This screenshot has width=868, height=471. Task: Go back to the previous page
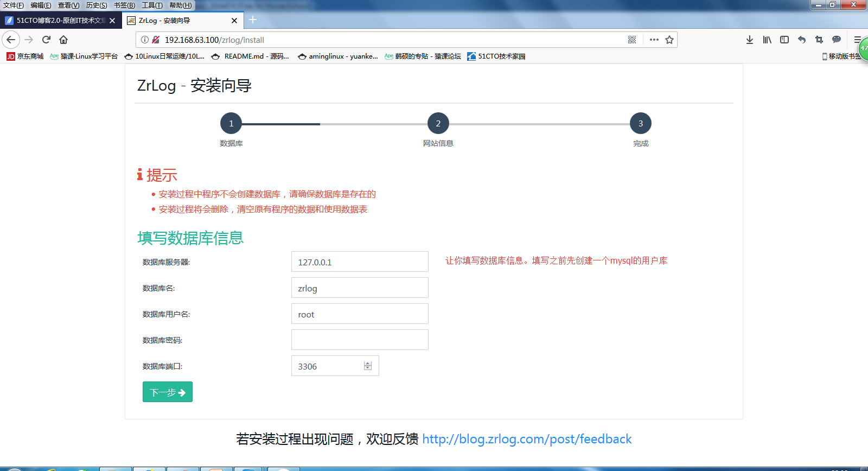[x=11, y=40]
